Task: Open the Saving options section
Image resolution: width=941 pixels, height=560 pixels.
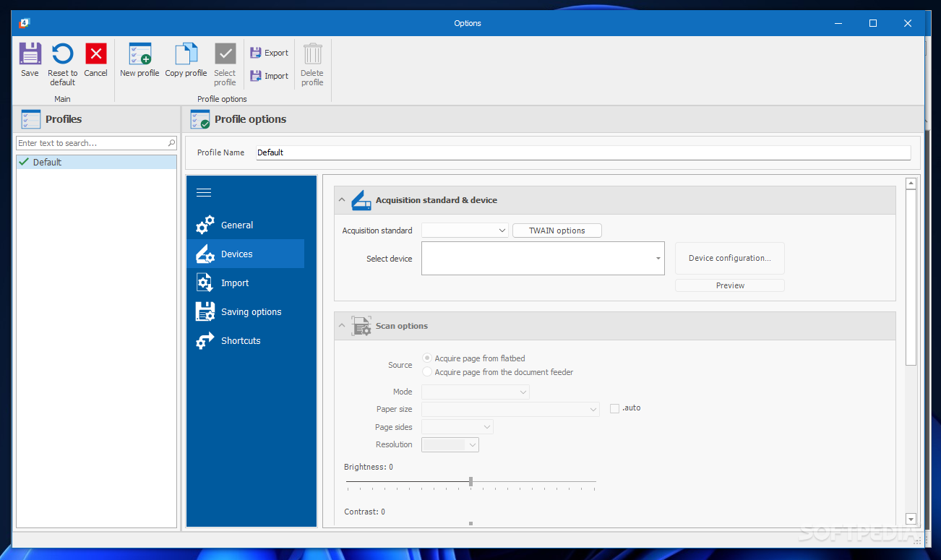Action: (245, 311)
